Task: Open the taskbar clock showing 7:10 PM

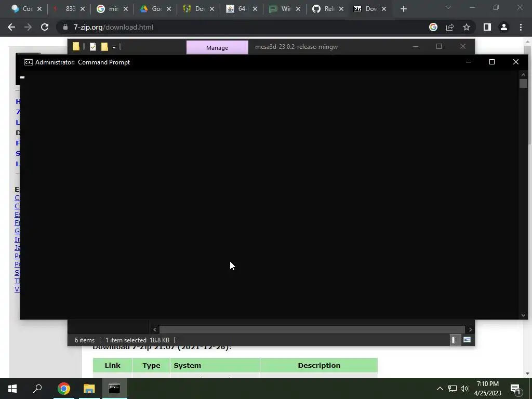Action: pyautogui.click(x=487, y=389)
